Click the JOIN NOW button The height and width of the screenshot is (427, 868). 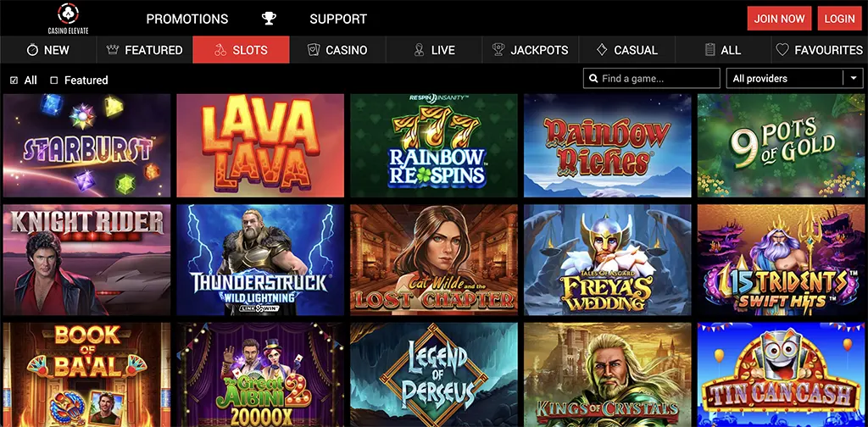780,19
